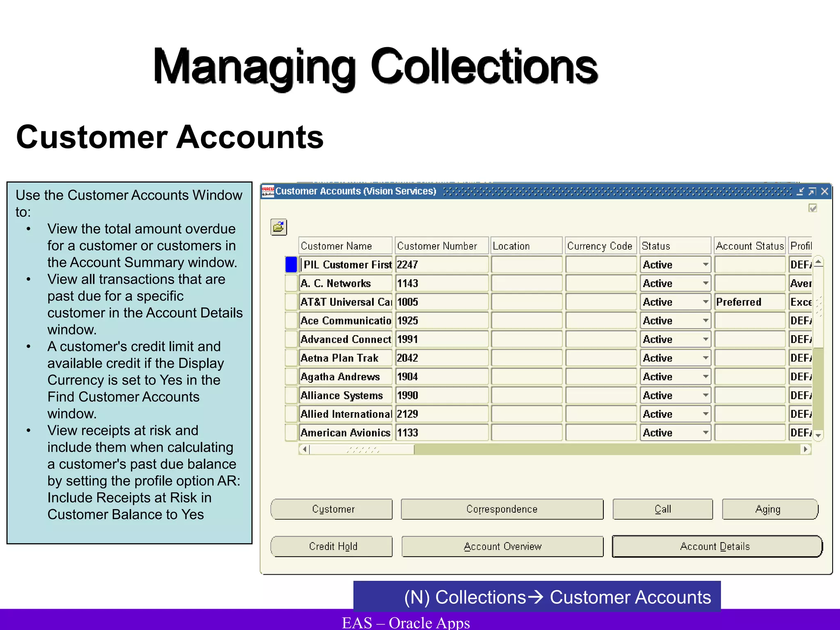Click the Call button
The image size is (840, 630).
point(663,509)
